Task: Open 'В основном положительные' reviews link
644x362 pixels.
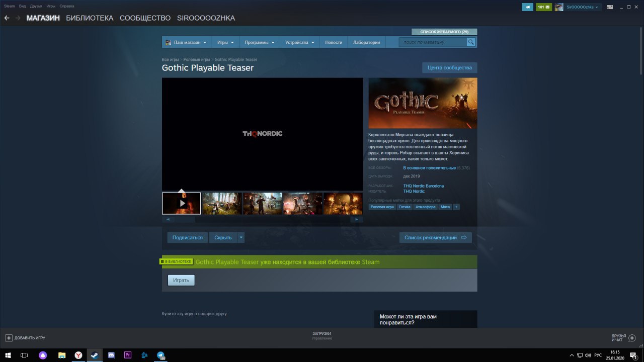Action: pyautogui.click(x=430, y=168)
